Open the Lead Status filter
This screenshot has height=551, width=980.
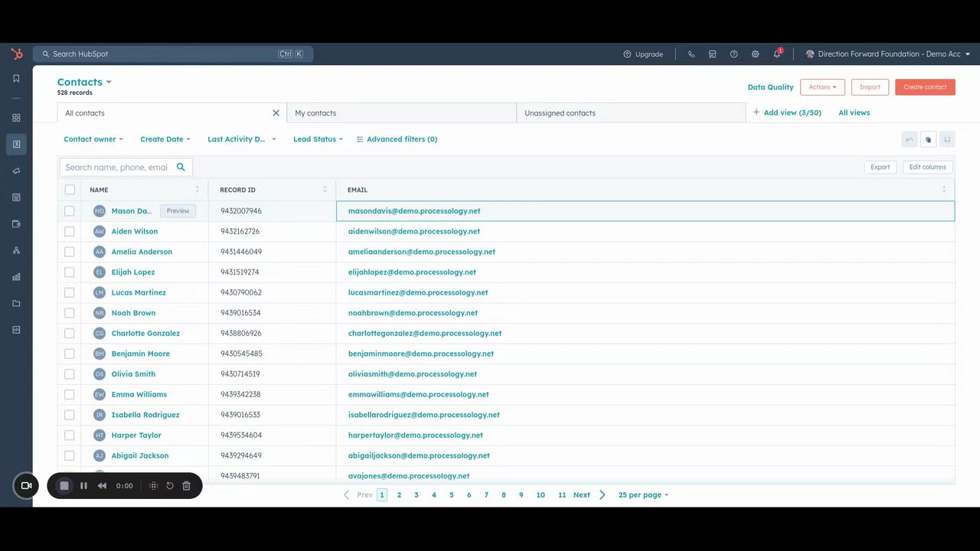(318, 139)
